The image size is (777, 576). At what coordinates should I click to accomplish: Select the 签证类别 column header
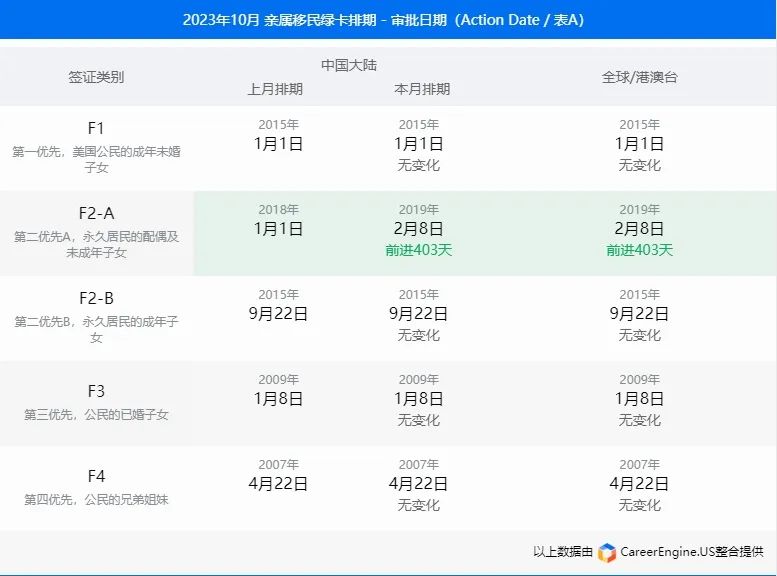coord(96,76)
